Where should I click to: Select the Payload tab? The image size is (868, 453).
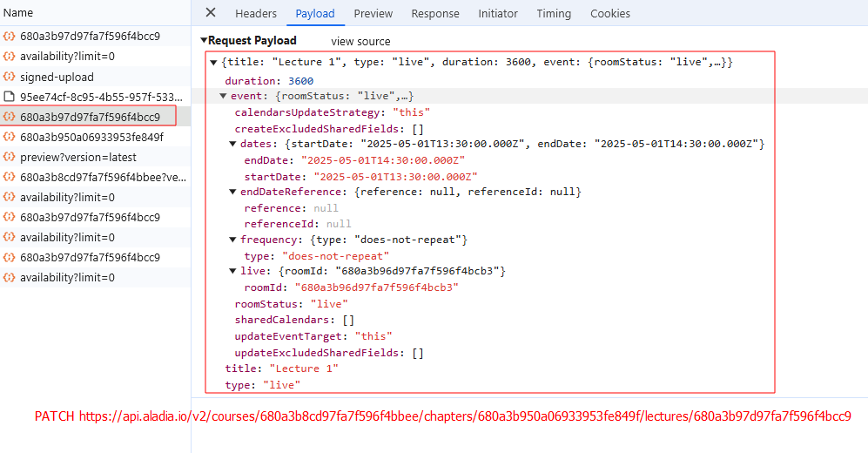point(315,13)
